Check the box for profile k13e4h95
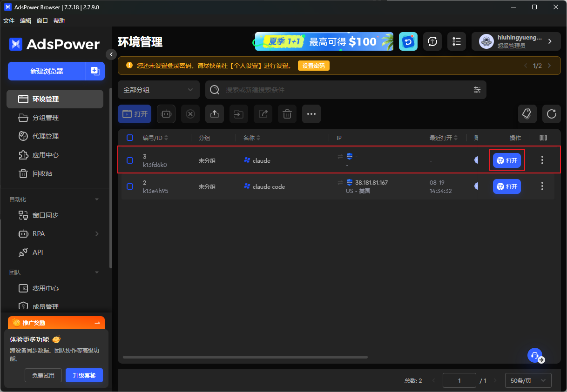This screenshot has width=567, height=392. [x=130, y=186]
